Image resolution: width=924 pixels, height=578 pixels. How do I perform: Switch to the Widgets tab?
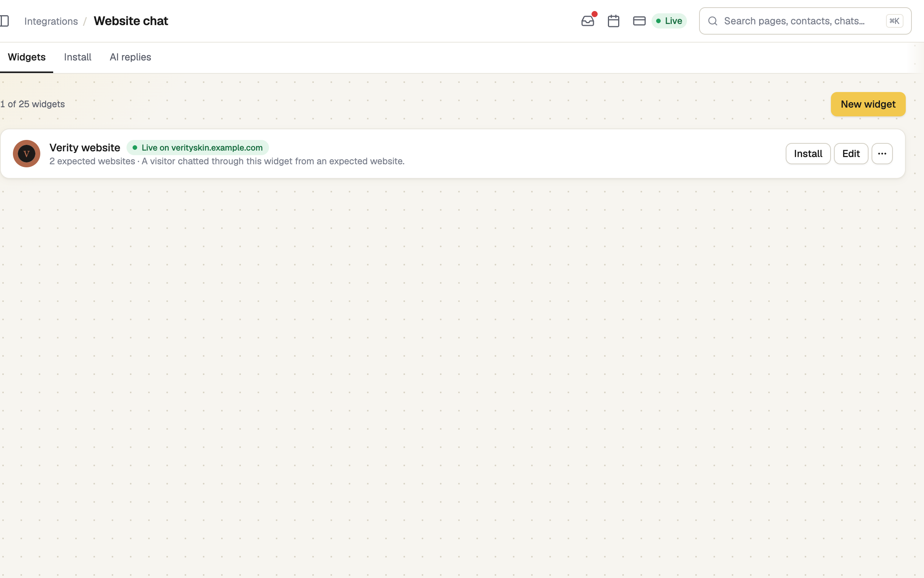(x=27, y=57)
